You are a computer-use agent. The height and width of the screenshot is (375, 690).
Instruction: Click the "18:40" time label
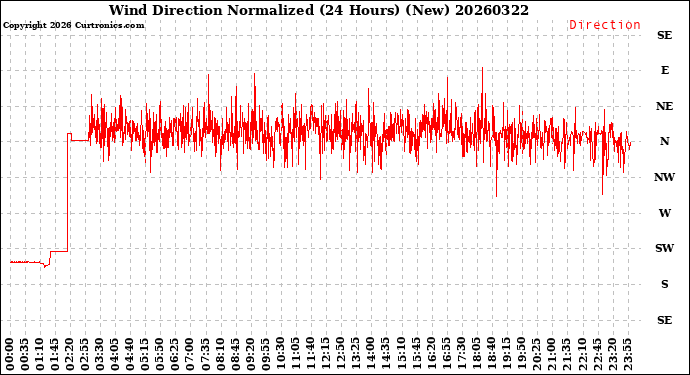point(492,354)
